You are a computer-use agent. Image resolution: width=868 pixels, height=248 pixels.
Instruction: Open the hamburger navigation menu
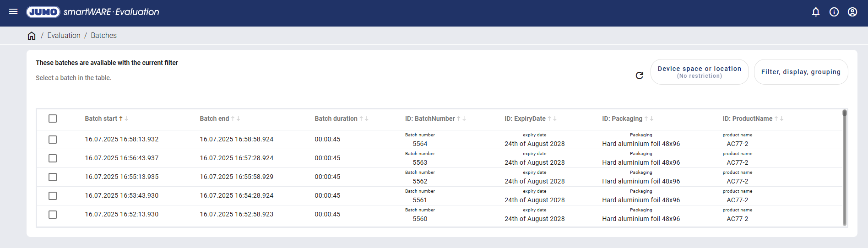tap(13, 11)
